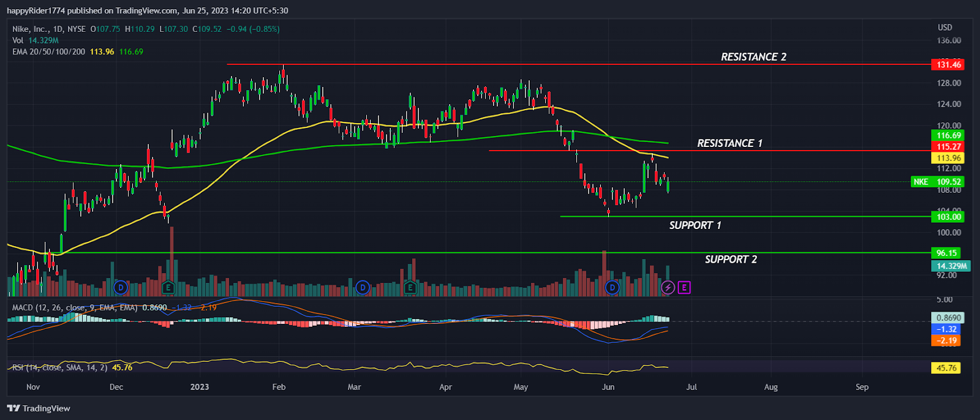Viewport: 980px width, 420px height.
Task: Click the yellow 45.76 RSI axis label
Action: (x=946, y=368)
